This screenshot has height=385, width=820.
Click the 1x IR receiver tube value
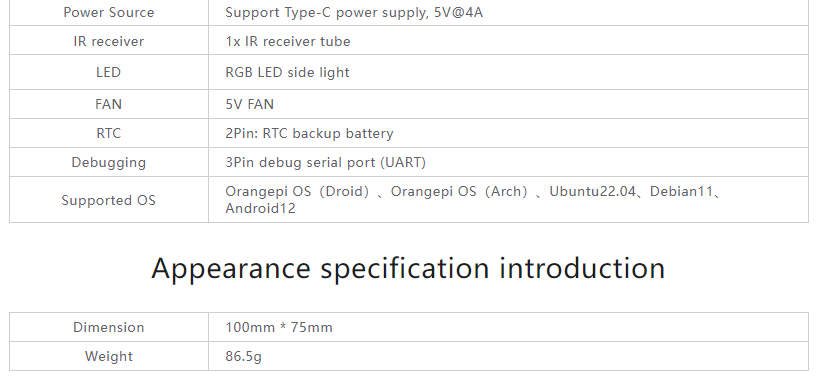click(x=288, y=41)
